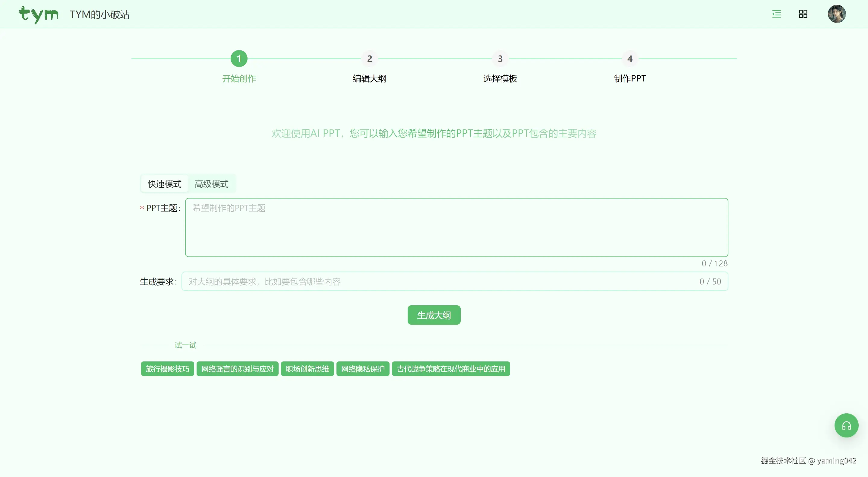Choose 古代战争策略在现代商业中的应用 tag
The height and width of the screenshot is (477, 868).
(x=450, y=369)
